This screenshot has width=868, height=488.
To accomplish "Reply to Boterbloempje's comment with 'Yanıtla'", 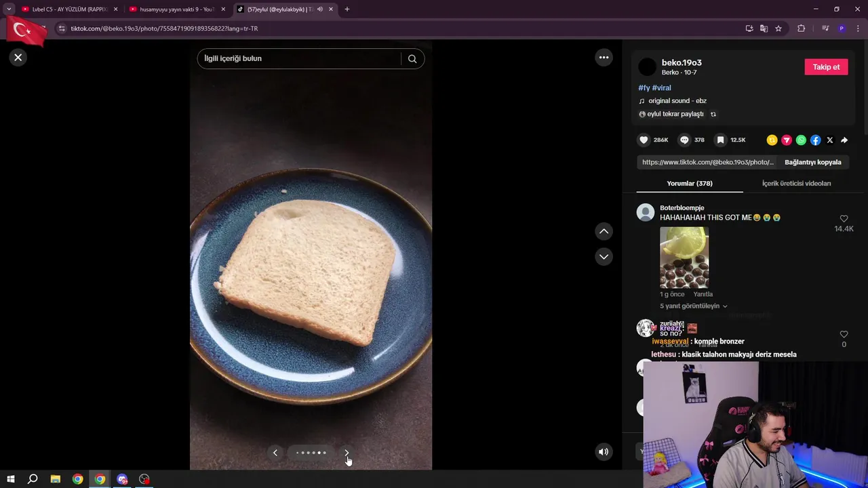I will (703, 294).
